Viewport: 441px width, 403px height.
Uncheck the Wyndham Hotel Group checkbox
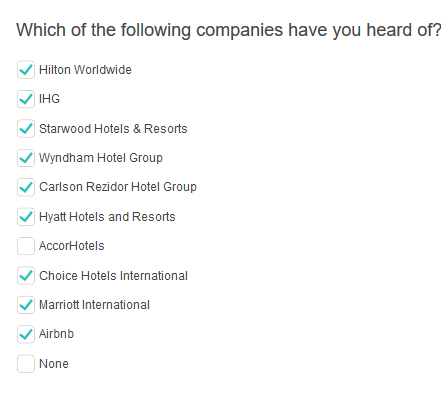(x=26, y=158)
